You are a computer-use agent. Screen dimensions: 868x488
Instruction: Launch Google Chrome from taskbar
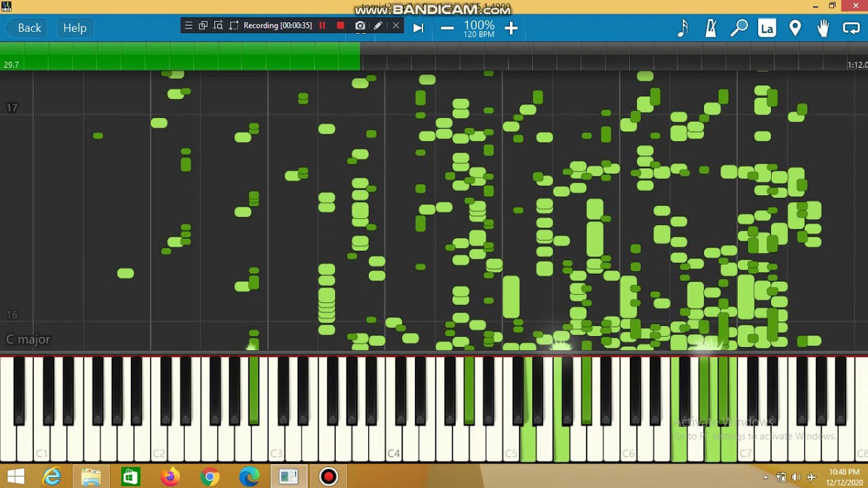tap(210, 477)
